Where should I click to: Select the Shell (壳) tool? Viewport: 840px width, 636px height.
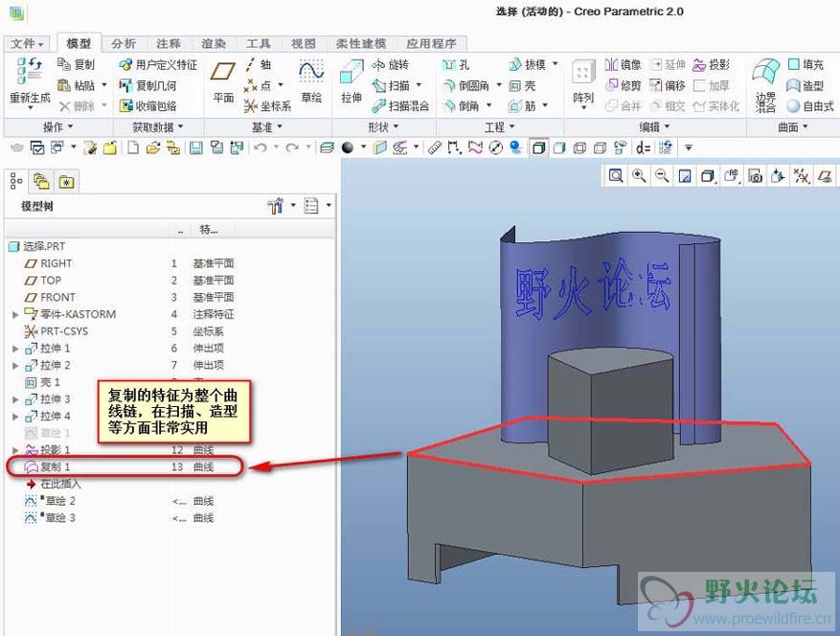click(522, 85)
